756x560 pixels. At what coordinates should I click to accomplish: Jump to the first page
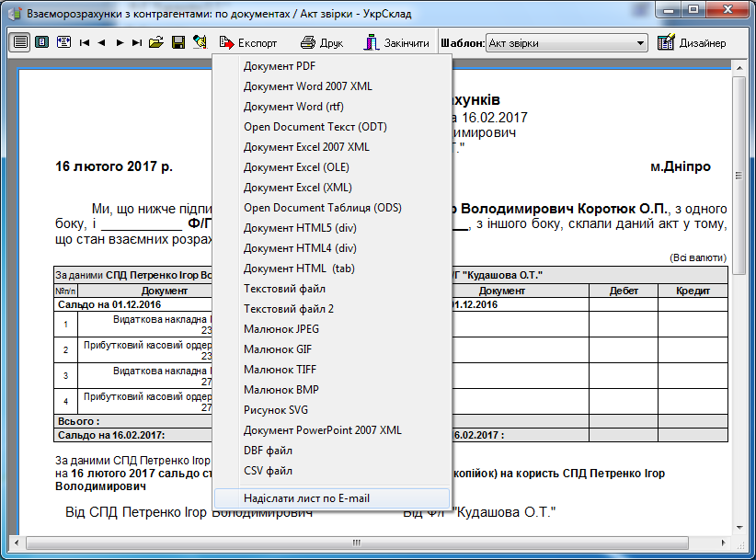pos(85,43)
